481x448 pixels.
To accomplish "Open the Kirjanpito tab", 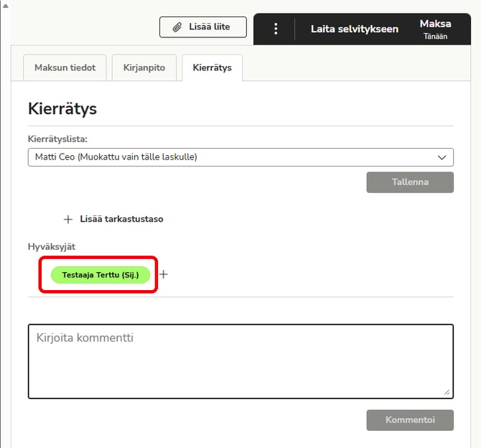I will [144, 67].
